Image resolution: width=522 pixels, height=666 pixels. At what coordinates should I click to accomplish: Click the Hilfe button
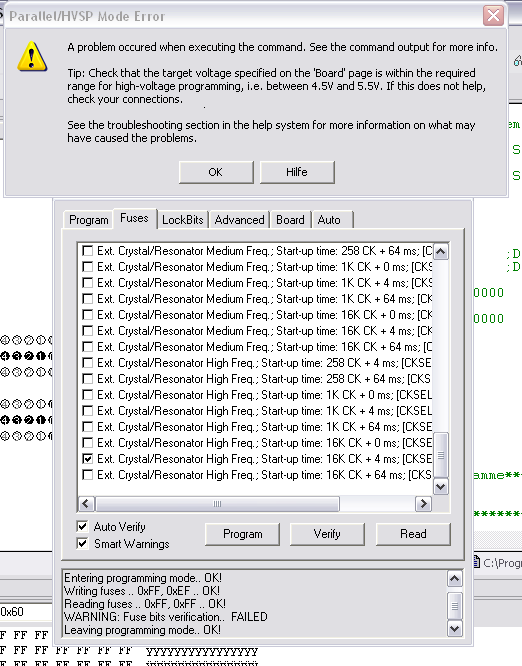click(297, 172)
